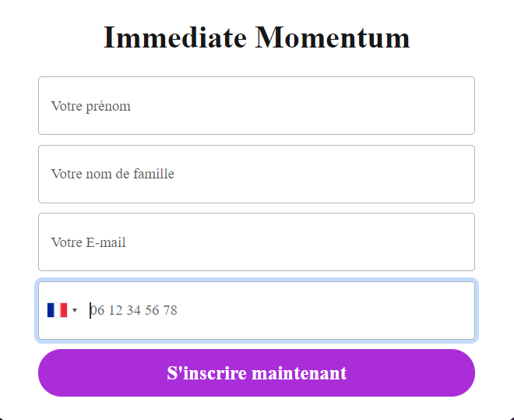Image resolution: width=514 pixels, height=420 pixels.
Task: Select the France flag country picker
Action: (58, 310)
